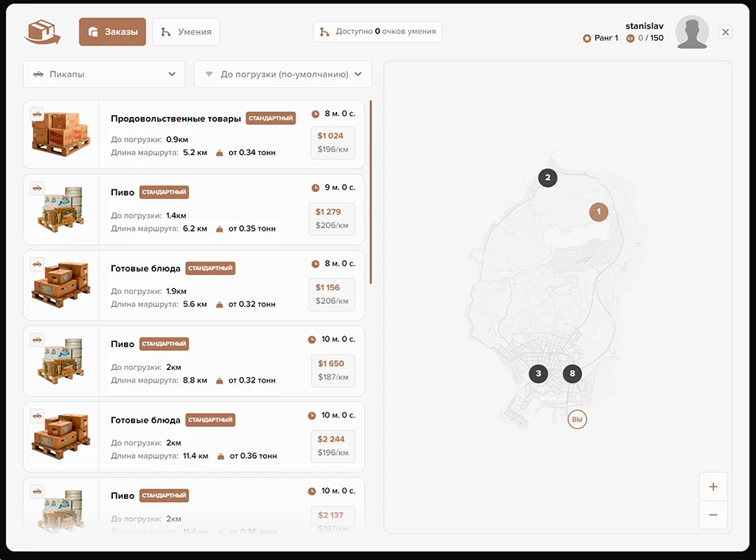The image size is (756, 560).
Task: Click map marker number 3
Action: (x=538, y=373)
